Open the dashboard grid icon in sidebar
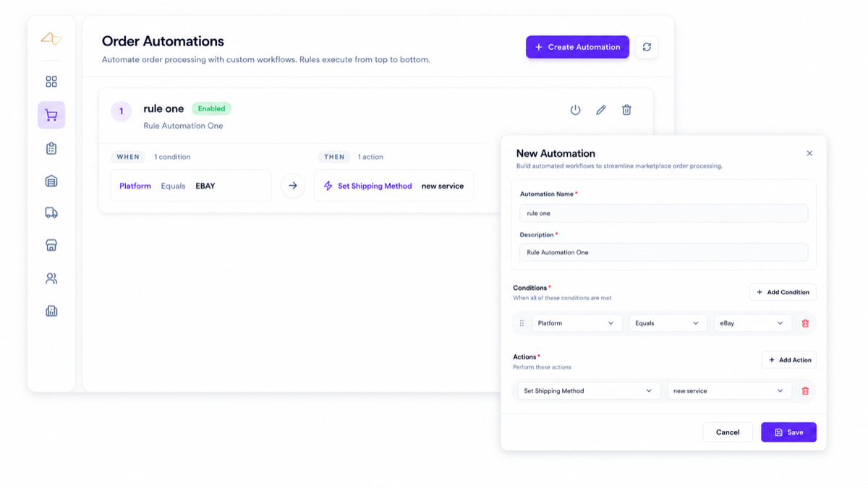The image size is (868, 488). coord(51,82)
